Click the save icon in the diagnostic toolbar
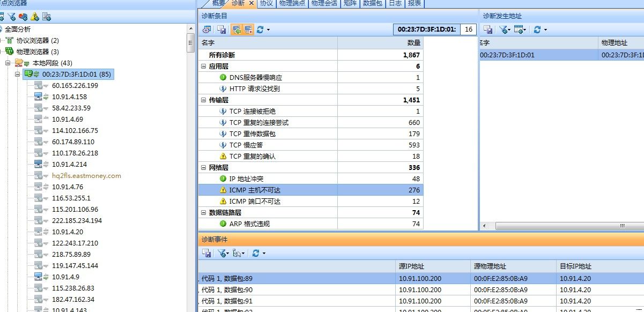Screen dimensions: 644x312 tap(222, 29)
